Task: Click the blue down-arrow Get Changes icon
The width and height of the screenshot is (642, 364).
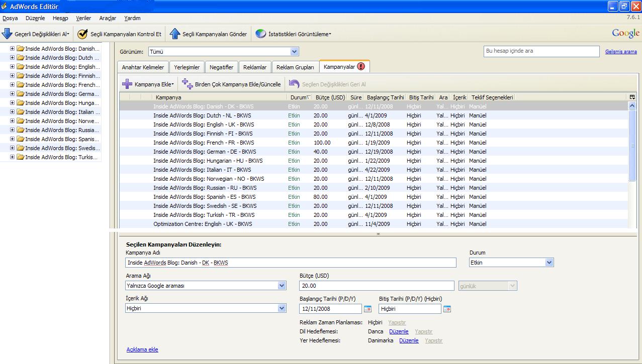Action: click(x=7, y=34)
